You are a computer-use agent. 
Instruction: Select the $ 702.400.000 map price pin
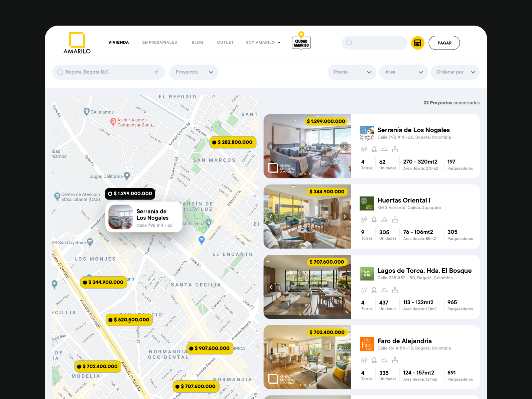tap(98, 366)
